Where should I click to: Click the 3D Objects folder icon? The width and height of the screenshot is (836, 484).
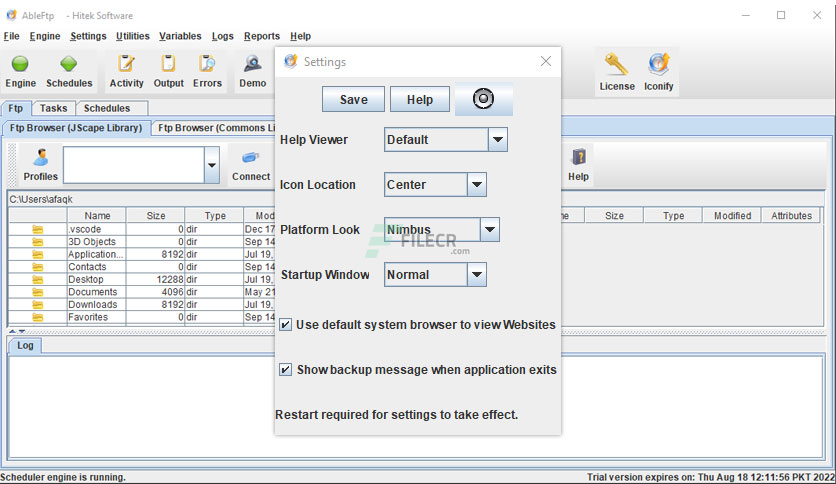[x=37, y=242]
